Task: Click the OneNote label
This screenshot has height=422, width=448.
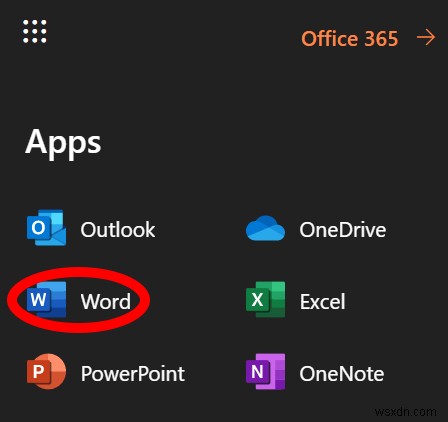Action: (x=342, y=374)
